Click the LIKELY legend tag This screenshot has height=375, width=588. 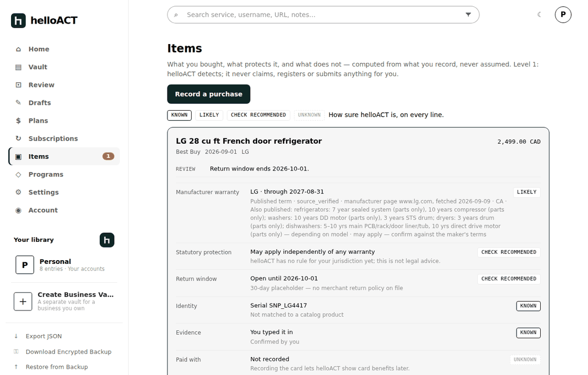[x=209, y=115]
